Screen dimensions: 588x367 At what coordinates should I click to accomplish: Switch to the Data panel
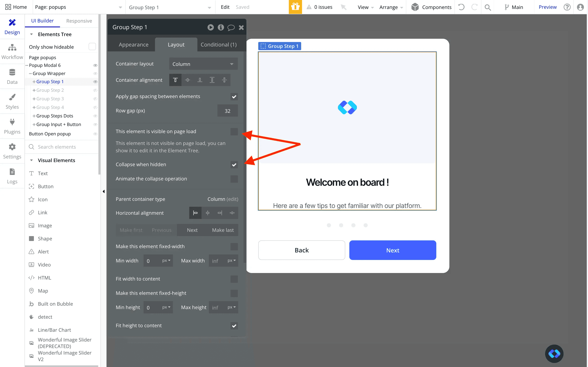(x=12, y=76)
